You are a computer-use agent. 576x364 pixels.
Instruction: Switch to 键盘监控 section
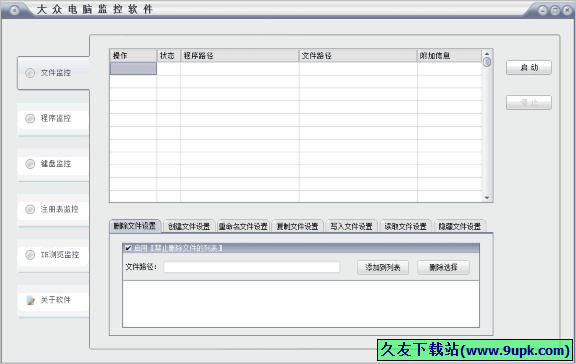[53, 164]
